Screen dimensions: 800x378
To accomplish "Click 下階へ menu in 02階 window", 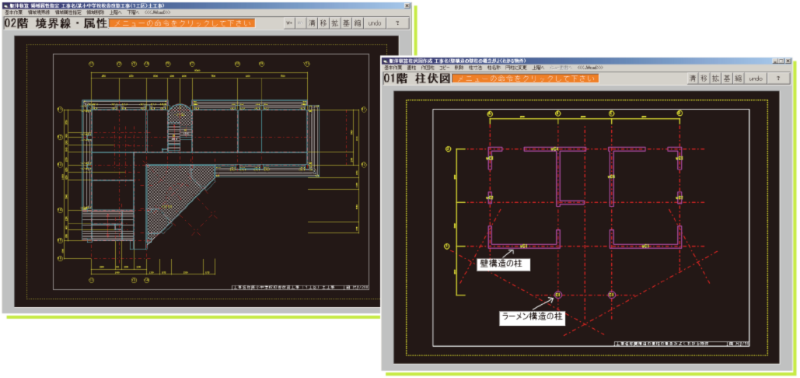I will (x=134, y=11).
